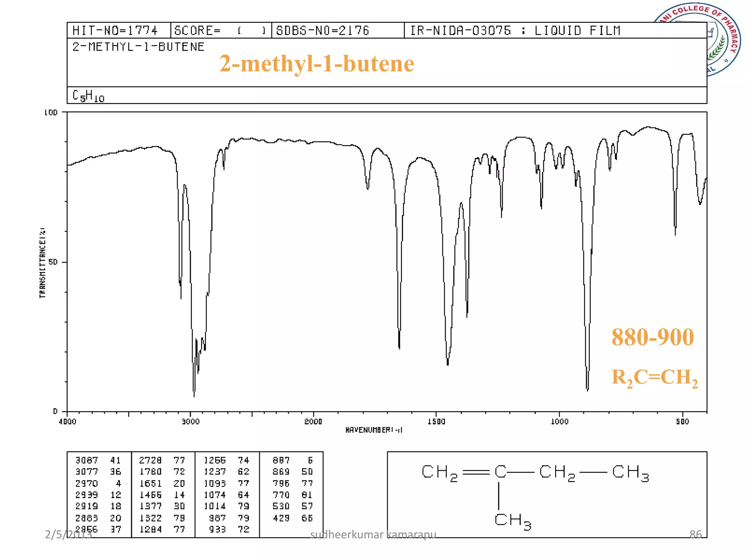Click the orange R2C=CH2 annotation
The image size is (747, 560).
(x=655, y=378)
